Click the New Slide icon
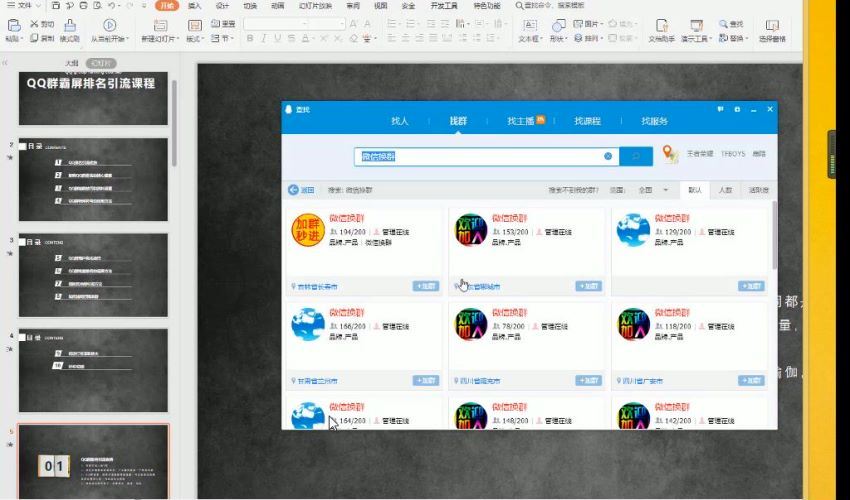850x500 pixels. [160, 25]
